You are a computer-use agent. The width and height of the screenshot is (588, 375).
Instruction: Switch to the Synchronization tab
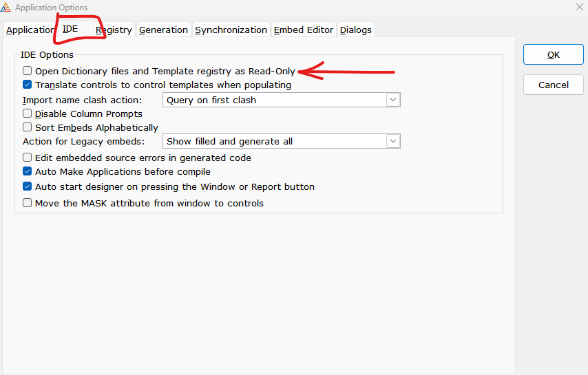click(231, 30)
